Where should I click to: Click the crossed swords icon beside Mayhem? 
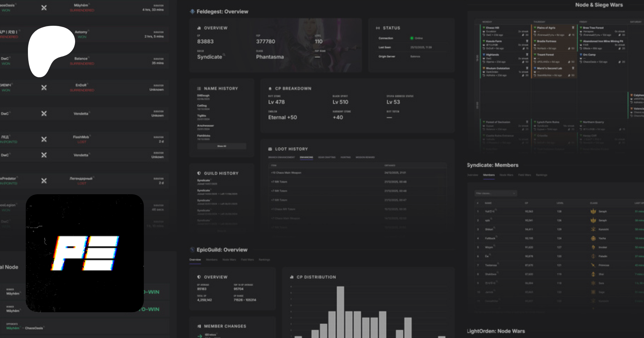click(44, 8)
